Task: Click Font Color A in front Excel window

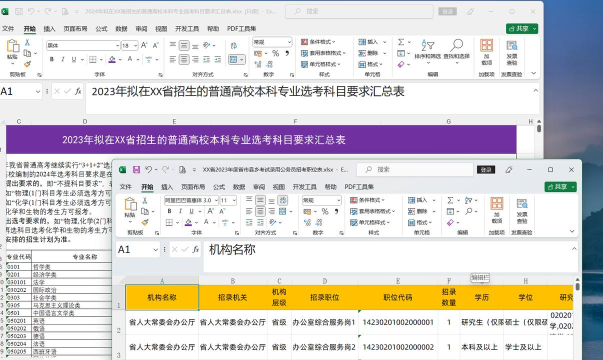Action: point(206,222)
